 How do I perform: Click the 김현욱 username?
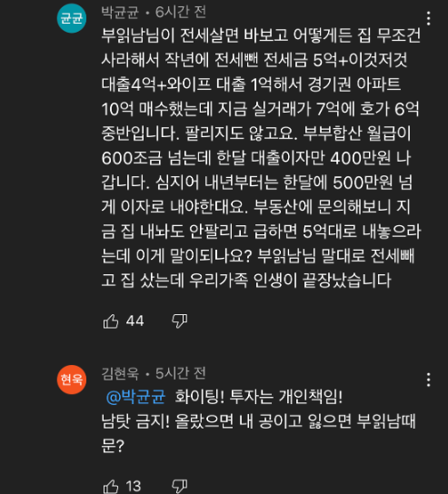click(x=120, y=373)
